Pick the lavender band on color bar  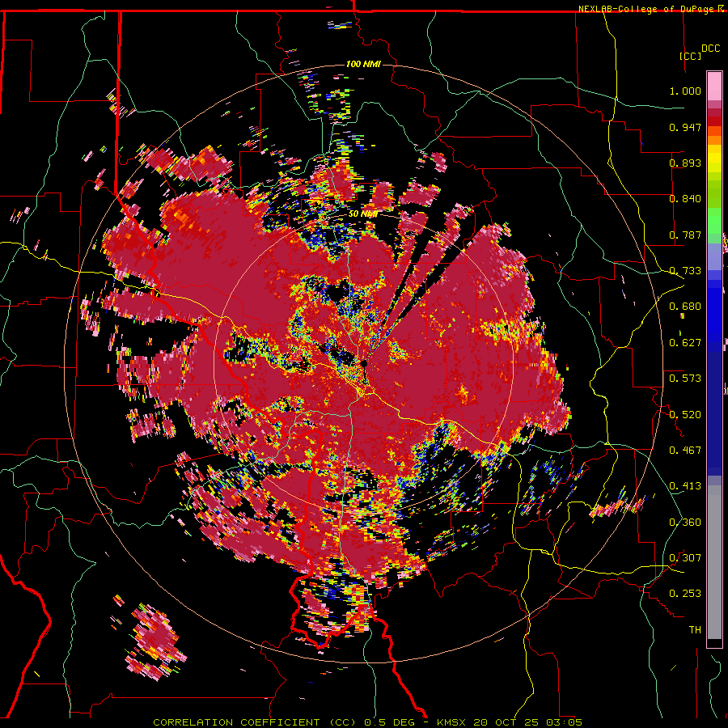pyautogui.click(x=714, y=256)
